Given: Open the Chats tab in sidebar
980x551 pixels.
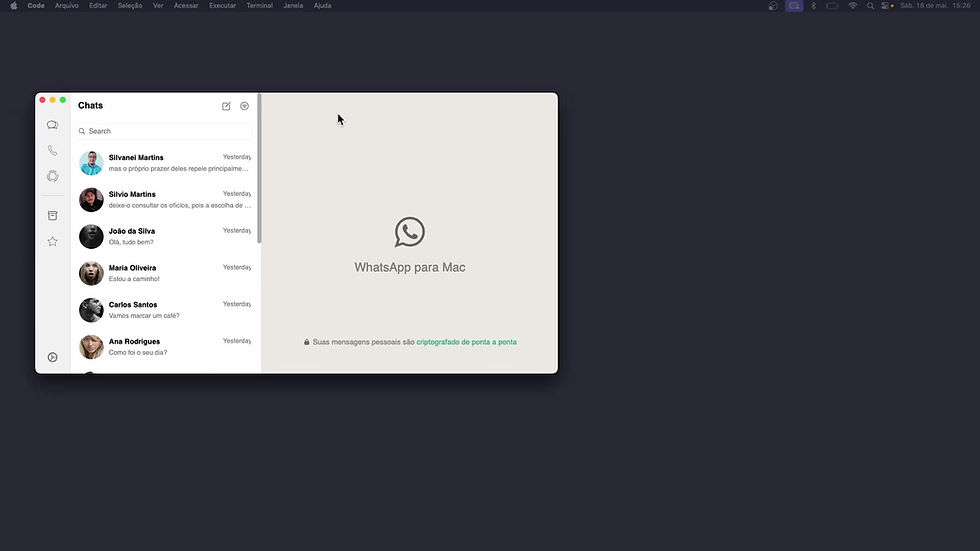Looking at the screenshot, I should [x=52, y=125].
